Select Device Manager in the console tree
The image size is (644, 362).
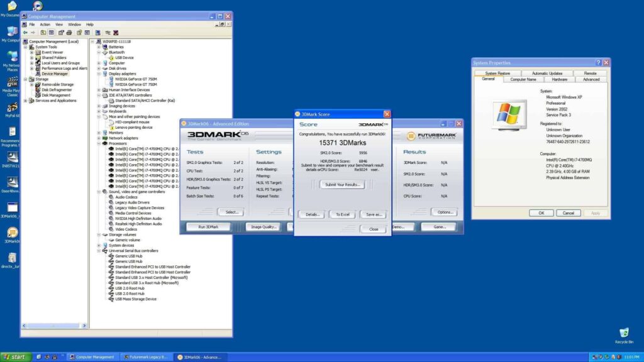pos(54,74)
